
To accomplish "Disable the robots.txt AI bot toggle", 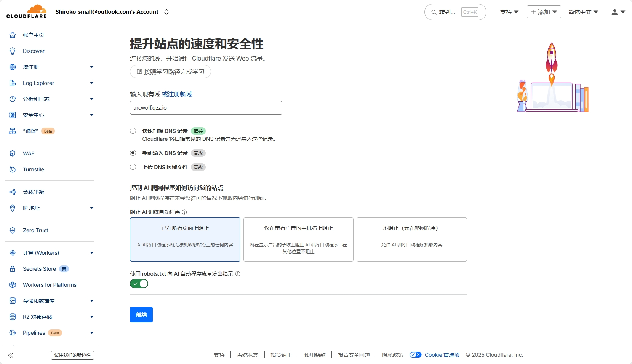I will [x=139, y=284].
